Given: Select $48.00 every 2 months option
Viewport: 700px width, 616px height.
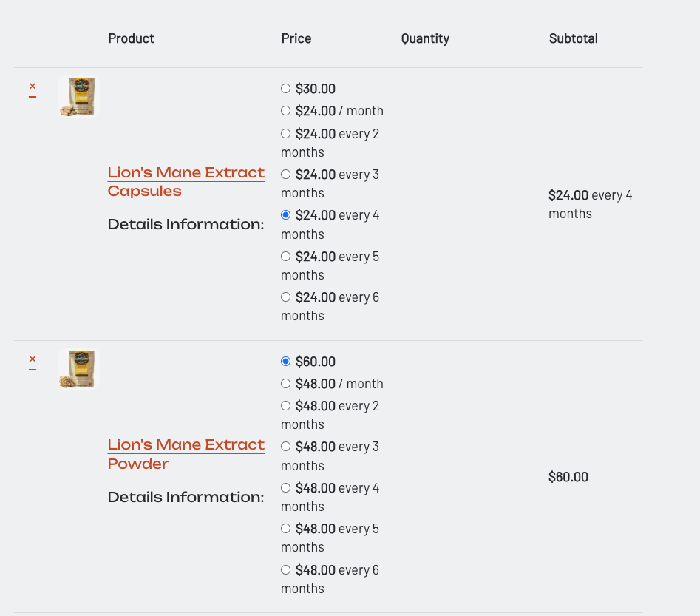Looking at the screenshot, I should [x=286, y=405].
